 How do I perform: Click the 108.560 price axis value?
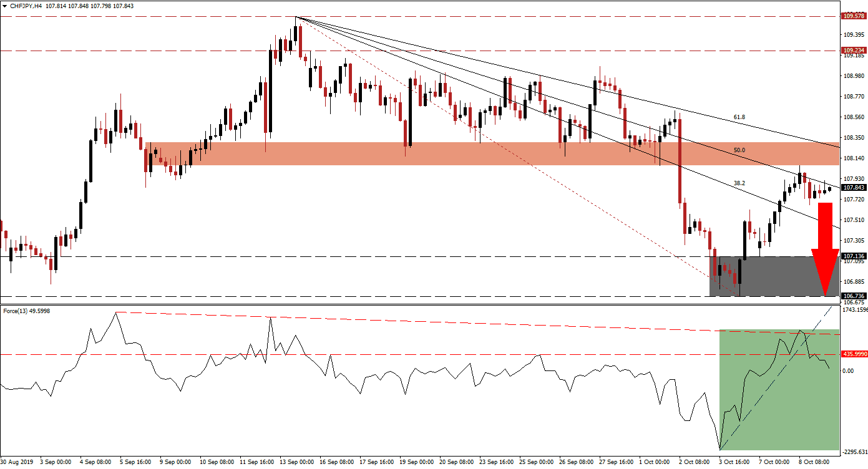(x=854, y=117)
